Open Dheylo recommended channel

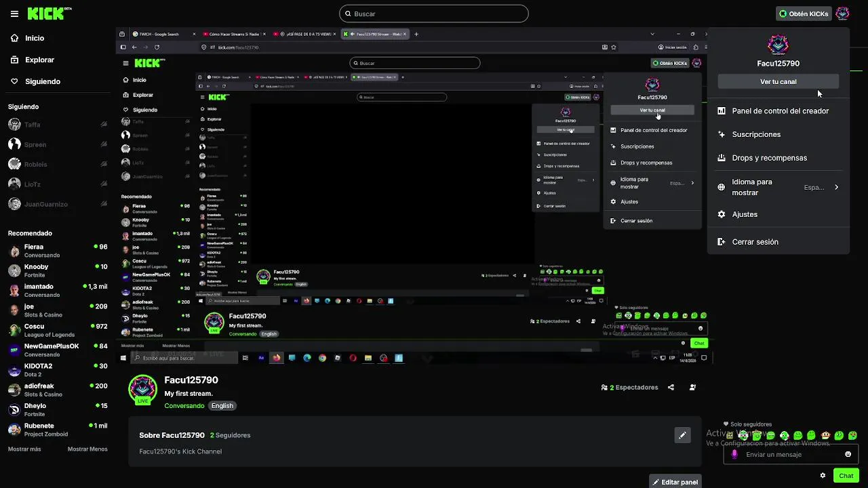pyautogui.click(x=57, y=409)
